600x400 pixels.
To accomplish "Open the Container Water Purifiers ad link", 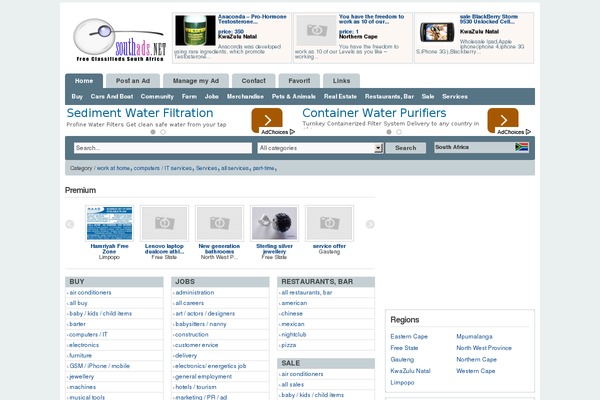I will coord(374,113).
